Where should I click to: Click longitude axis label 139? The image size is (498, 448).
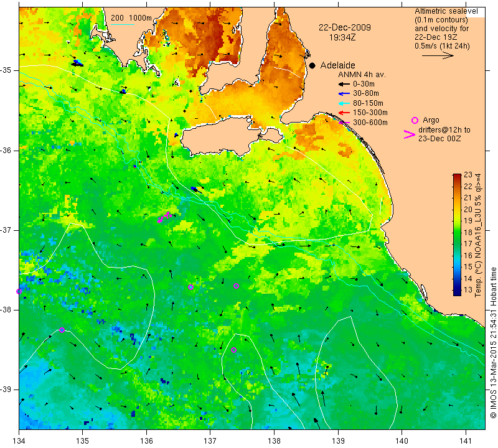[x=338, y=441]
